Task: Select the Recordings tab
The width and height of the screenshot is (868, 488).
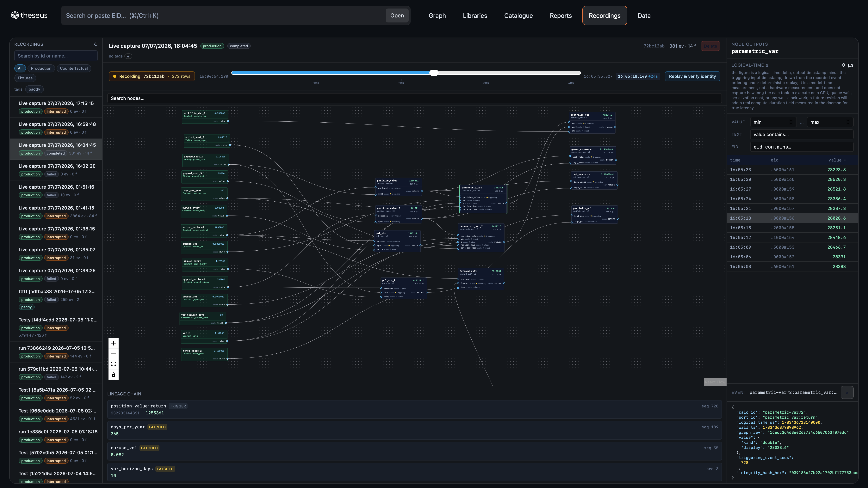Action: pos(604,15)
